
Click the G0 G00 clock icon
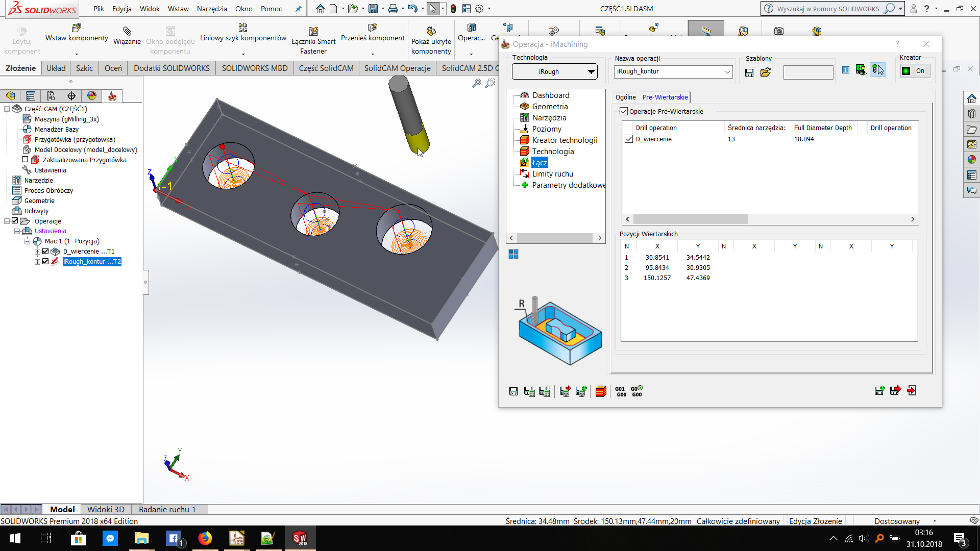(636, 391)
